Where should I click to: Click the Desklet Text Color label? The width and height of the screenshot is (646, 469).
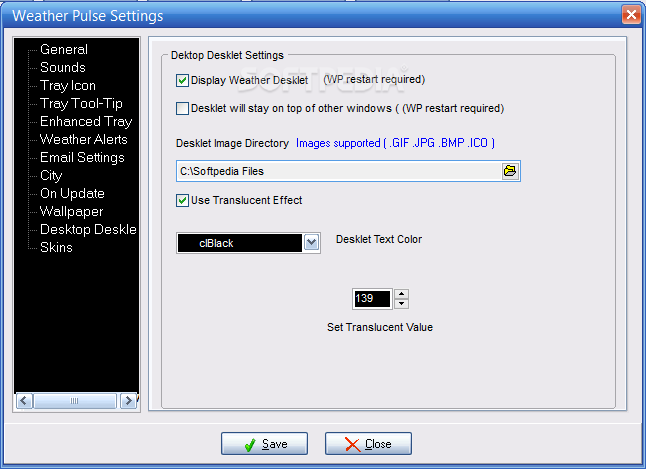(x=379, y=239)
